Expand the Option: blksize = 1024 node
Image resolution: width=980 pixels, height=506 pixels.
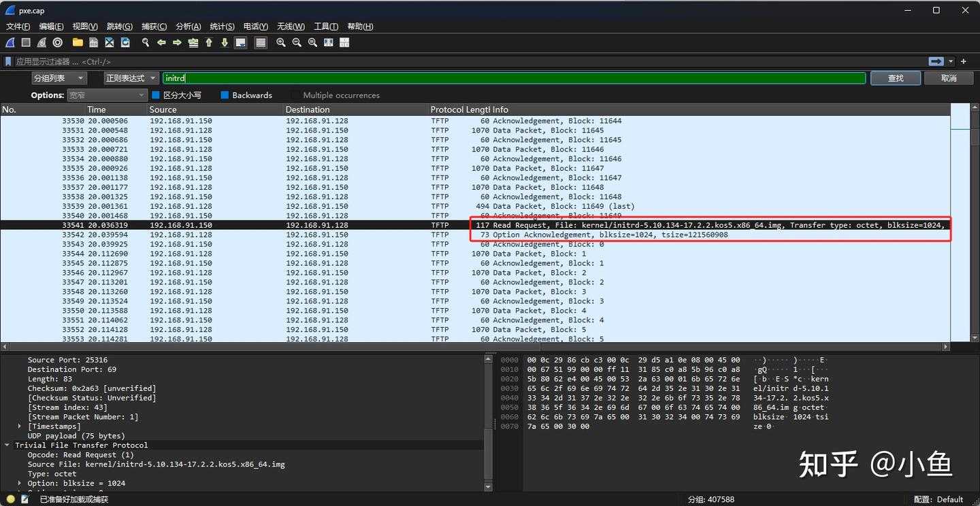(20, 484)
